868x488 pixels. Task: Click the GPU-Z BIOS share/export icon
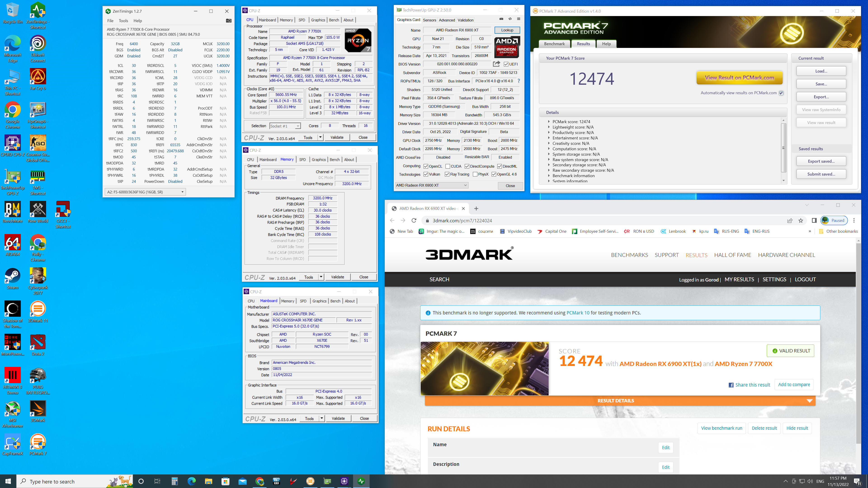(x=496, y=64)
